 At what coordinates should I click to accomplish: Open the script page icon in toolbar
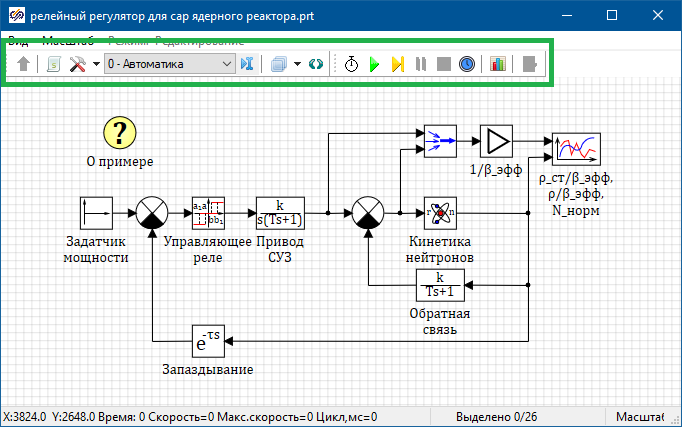point(55,64)
